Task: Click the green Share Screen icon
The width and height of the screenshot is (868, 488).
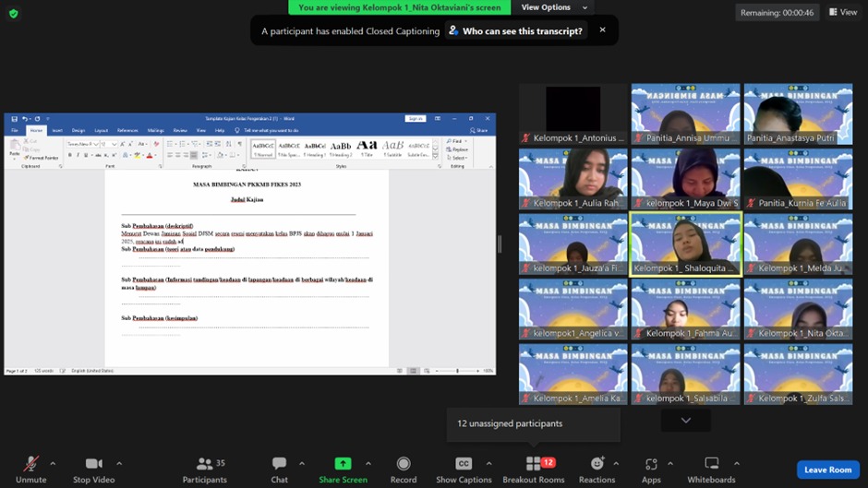Action: pyautogui.click(x=343, y=464)
